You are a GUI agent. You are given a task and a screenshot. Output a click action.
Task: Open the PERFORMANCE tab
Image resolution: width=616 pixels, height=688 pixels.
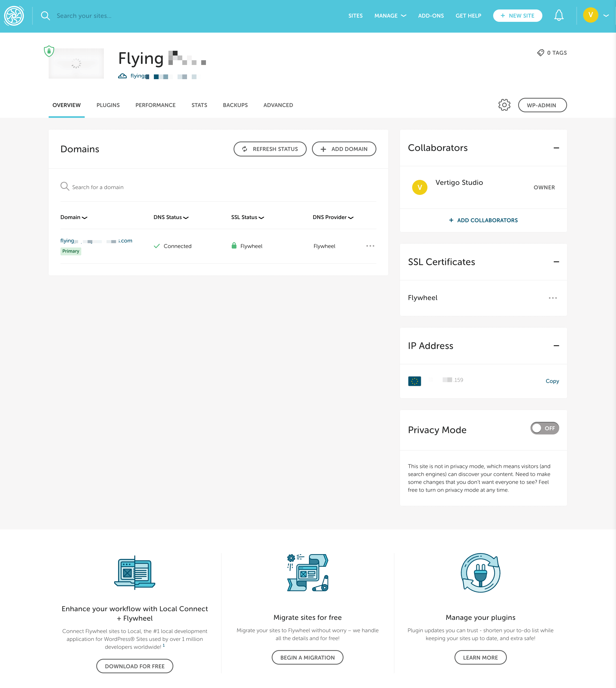click(155, 105)
